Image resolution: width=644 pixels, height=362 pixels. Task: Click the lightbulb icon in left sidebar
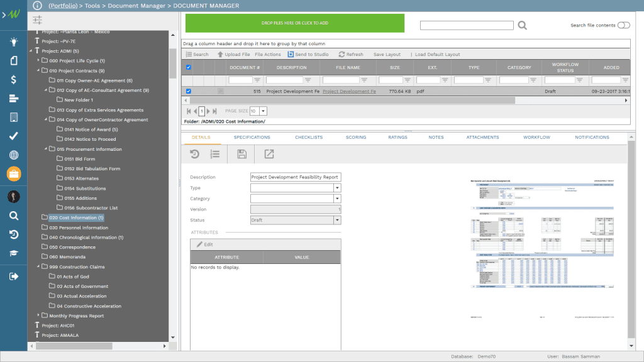pyautogui.click(x=14, y=41)
